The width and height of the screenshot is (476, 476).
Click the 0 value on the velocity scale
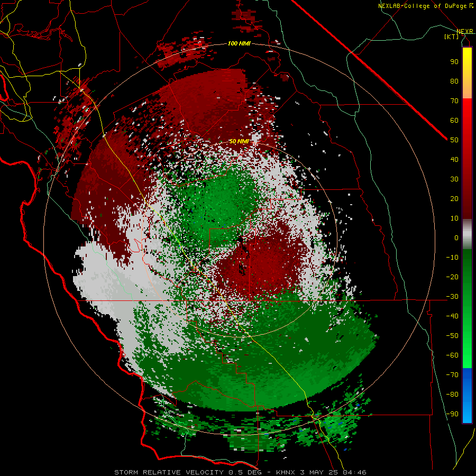pyautogui.click(x=456, y=238)
